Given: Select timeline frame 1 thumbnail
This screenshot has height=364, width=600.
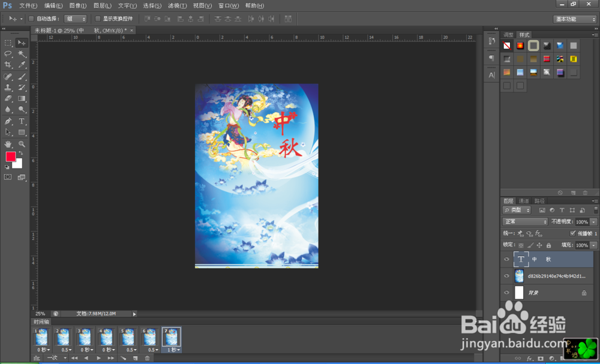Looking at the screenshot, I should (x=41, y=337).
